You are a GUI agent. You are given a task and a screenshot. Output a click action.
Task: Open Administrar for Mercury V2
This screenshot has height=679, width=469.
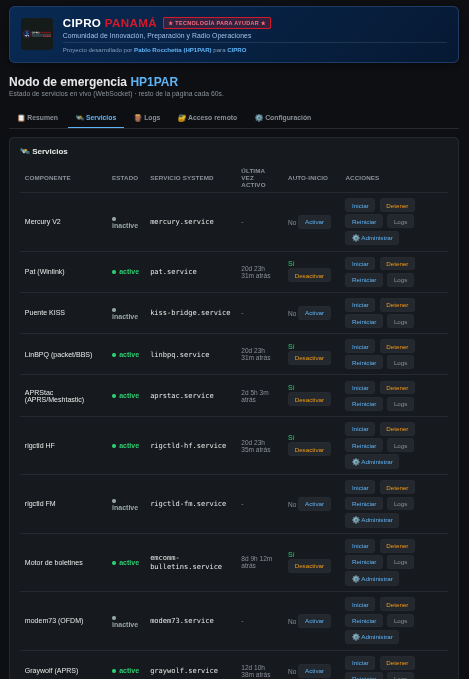pyautogui.click(x=372, y=238)
